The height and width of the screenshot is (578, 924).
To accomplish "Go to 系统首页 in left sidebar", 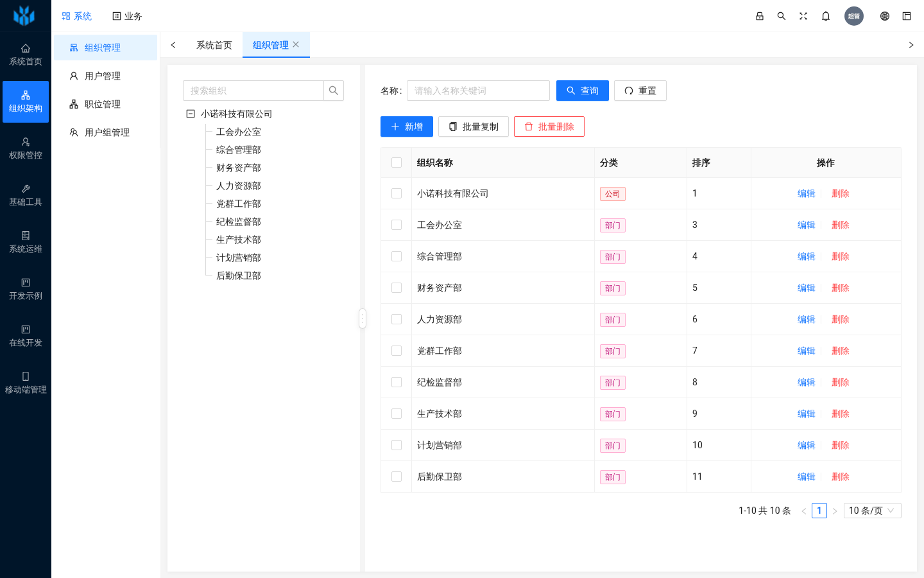I will (x=26, y=55).
